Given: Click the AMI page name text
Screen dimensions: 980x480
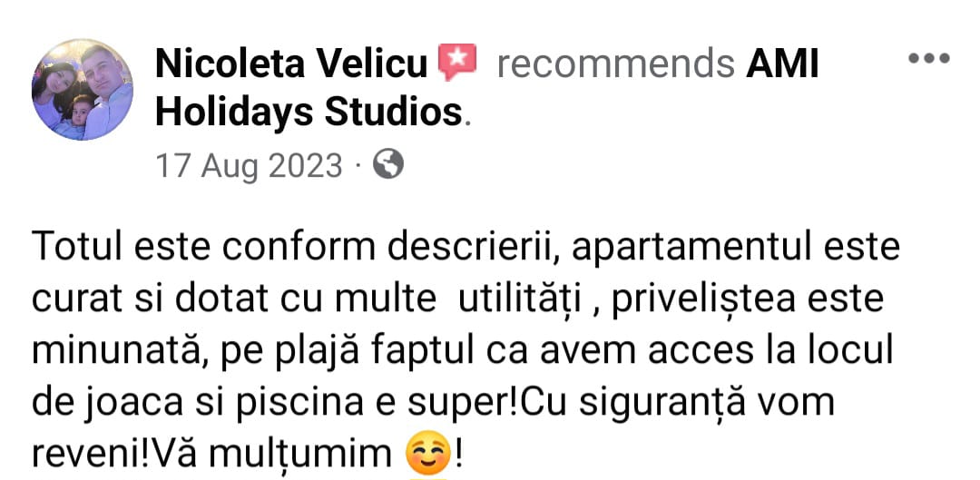Looking at the screenshot, I should pos(782,64).
